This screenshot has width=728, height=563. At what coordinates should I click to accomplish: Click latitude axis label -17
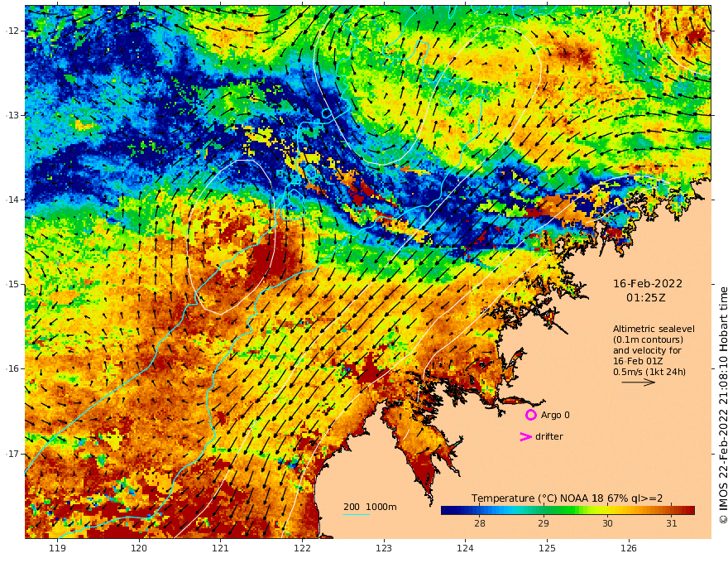[12, 454]
